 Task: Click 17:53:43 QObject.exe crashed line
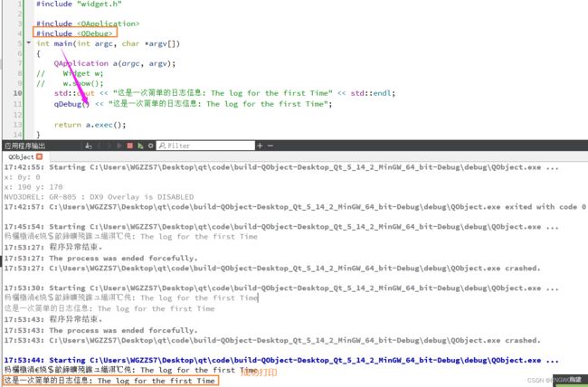(x=272, y=341)
